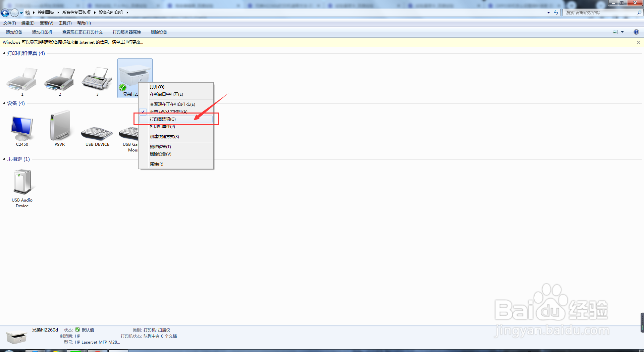Click 兄弟hl2260d name in details pane
The image size is (644, 352).
point(45,330)
